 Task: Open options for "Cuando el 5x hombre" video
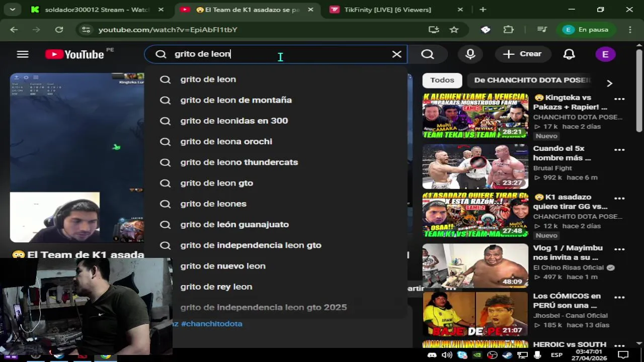pos(619,150)
